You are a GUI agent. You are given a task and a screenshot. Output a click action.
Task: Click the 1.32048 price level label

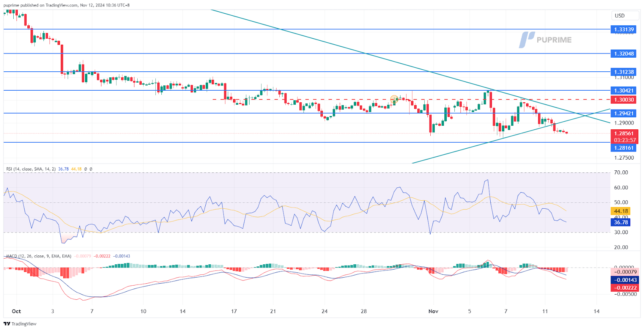coord(623,54)
